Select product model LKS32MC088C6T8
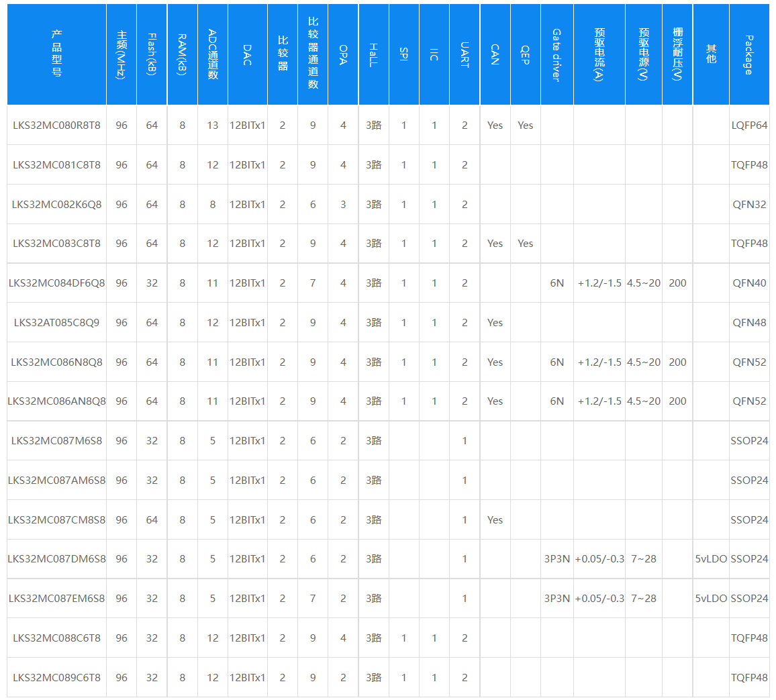Image resolution: width=776 pixels, height=700 pixels. coord(56,638)
